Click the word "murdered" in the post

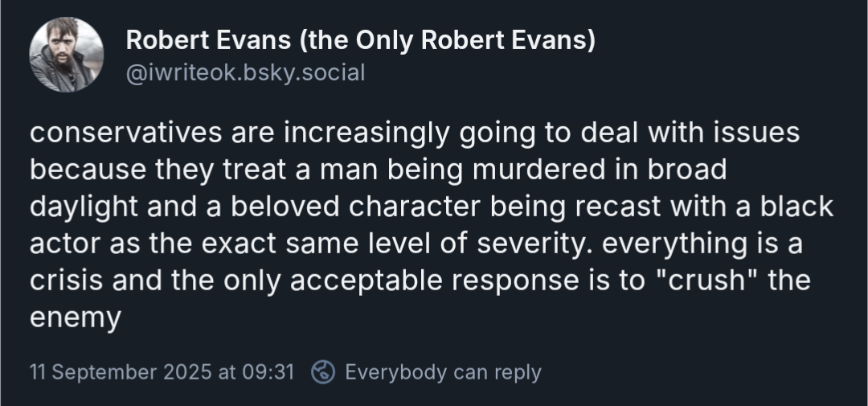538,170
